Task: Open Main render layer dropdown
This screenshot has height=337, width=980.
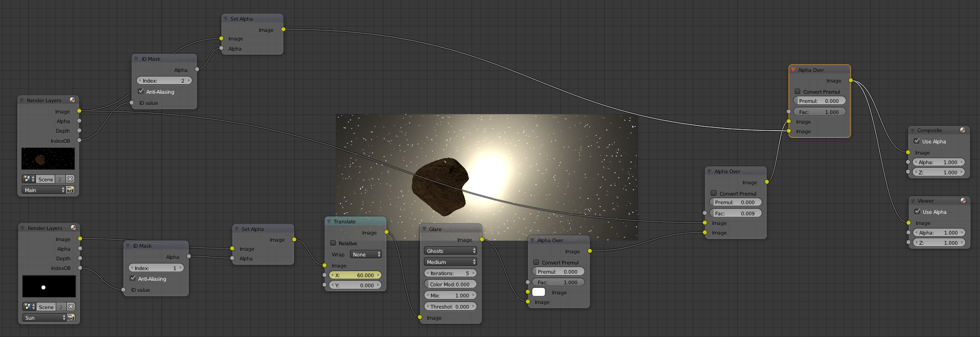Action: 44,190
